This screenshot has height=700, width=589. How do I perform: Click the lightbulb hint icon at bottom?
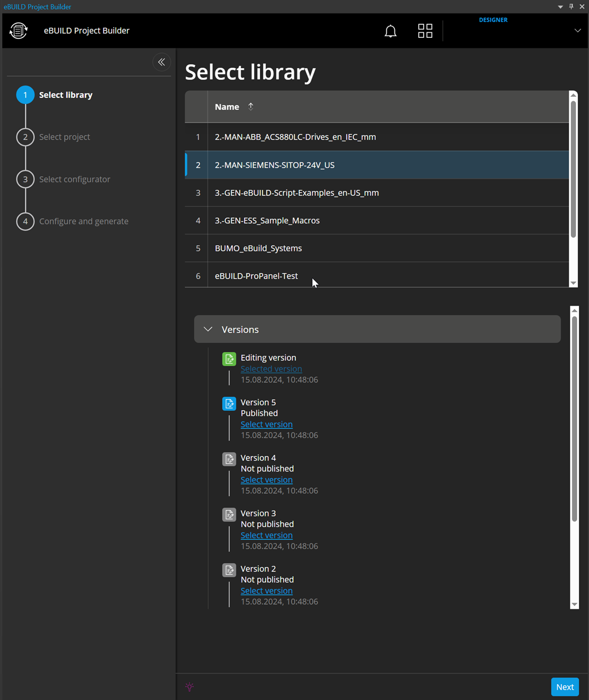[x=190, y=686]
